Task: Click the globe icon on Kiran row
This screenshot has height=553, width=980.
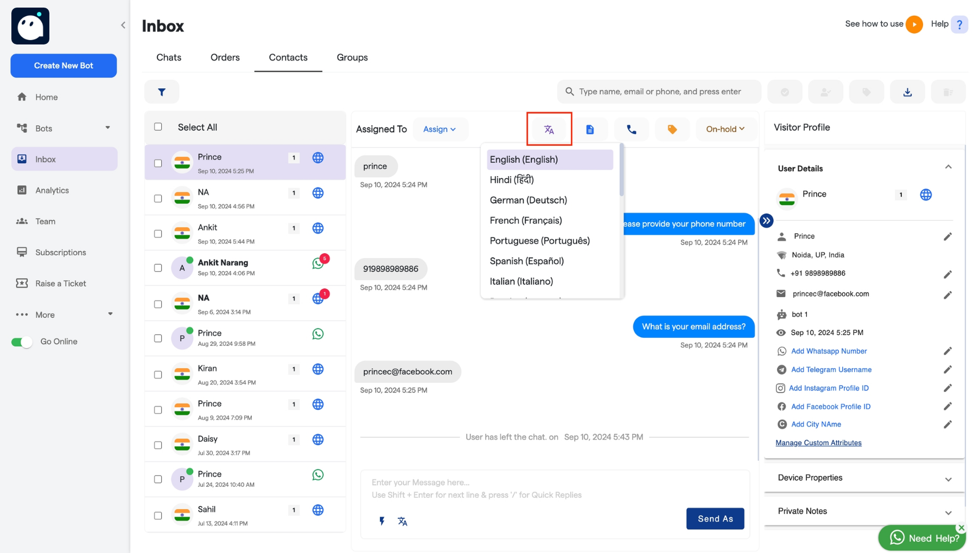Action: point(318,369)
